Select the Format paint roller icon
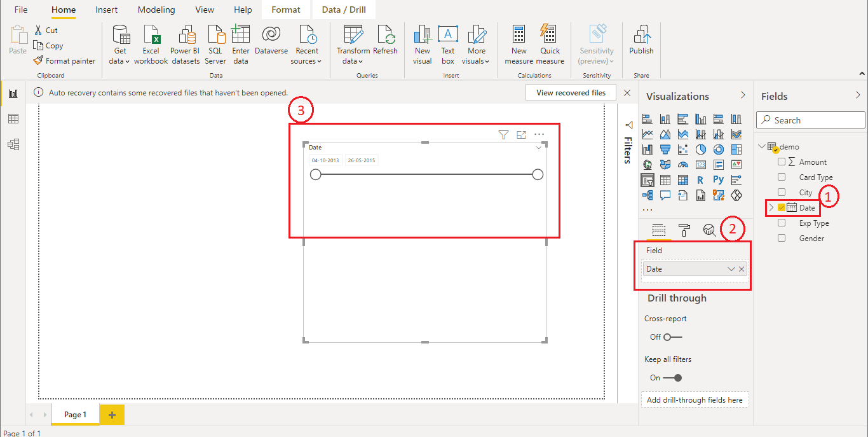868x437 pixels. [x=684, y=230]
